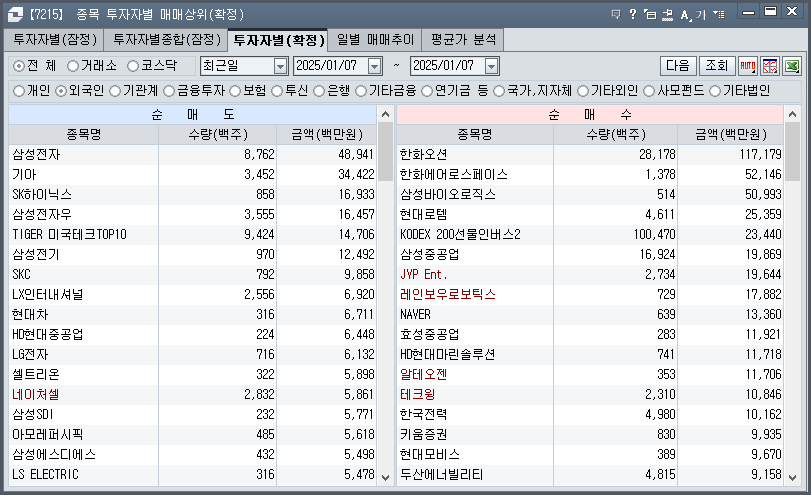Click the pin window icon in title bar
This screenshot has width=811, height=495.
coord(668,14)
